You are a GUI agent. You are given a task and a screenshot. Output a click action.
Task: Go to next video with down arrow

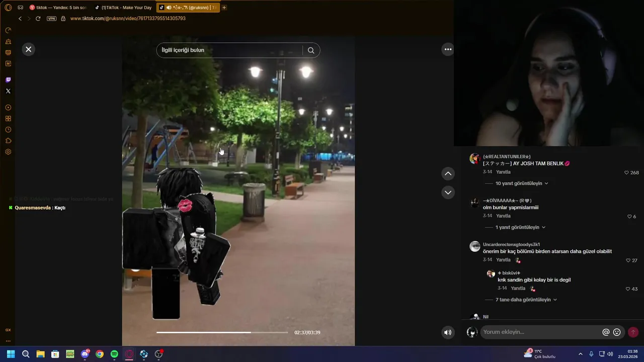point(448,192)
